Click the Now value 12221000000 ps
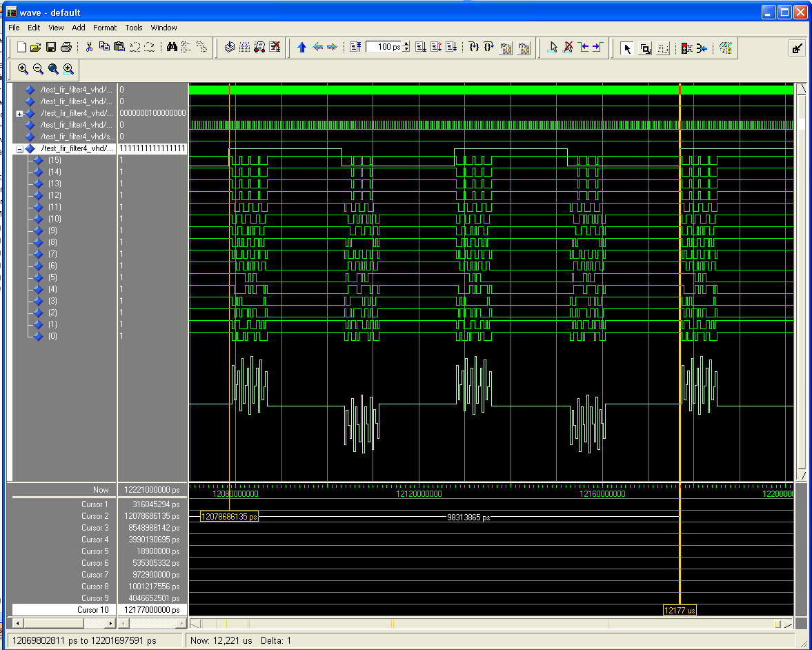Screen dimensions: 812x650 pos(152,490)
